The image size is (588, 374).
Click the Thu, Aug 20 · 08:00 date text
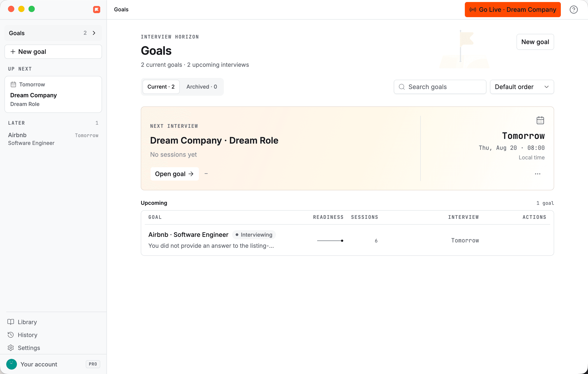tap(512, 148)
